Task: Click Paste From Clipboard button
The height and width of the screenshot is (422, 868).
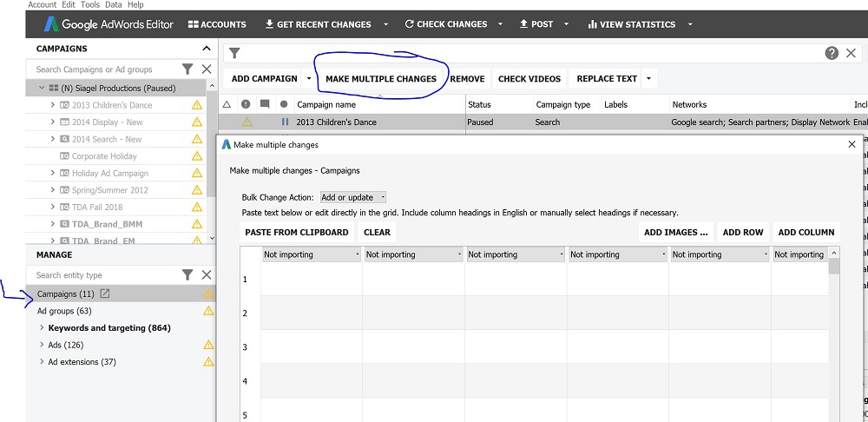Action: coord(297,232)
